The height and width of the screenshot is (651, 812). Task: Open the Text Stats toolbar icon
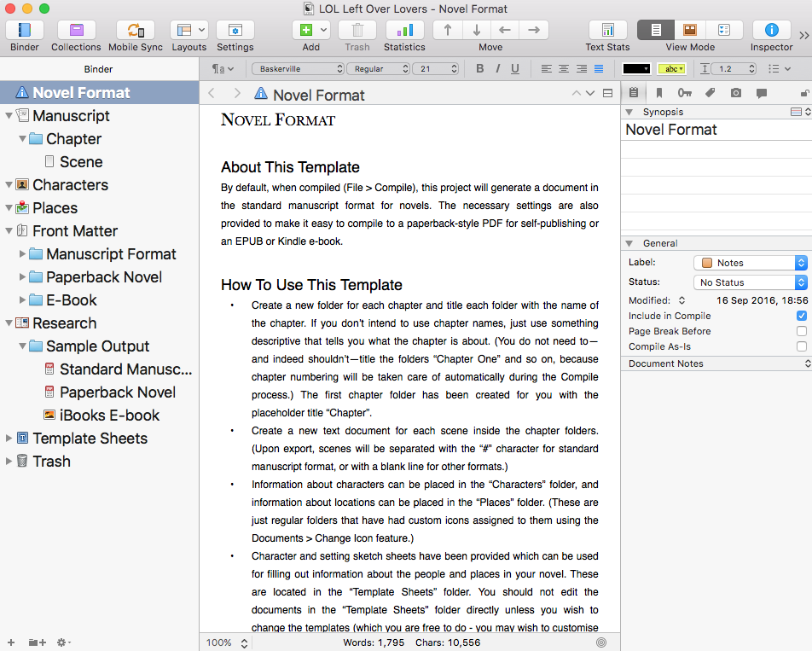click(x=608, y=31)
